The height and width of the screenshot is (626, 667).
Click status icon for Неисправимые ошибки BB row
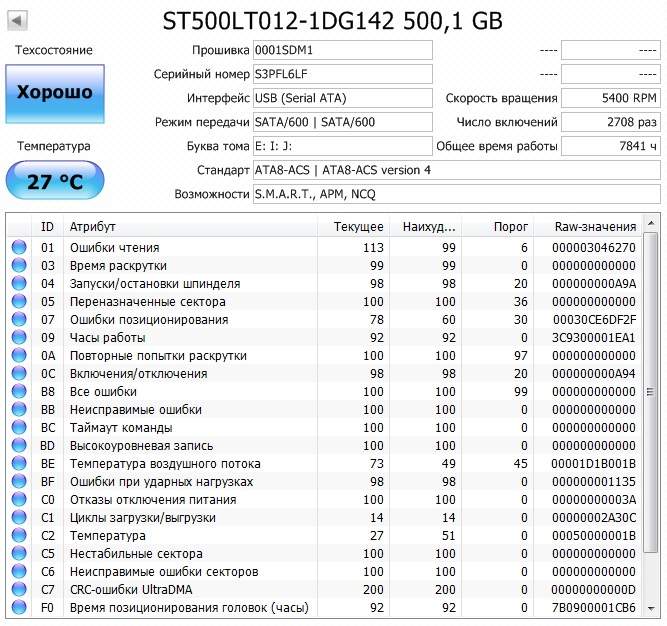pos(19,409)
